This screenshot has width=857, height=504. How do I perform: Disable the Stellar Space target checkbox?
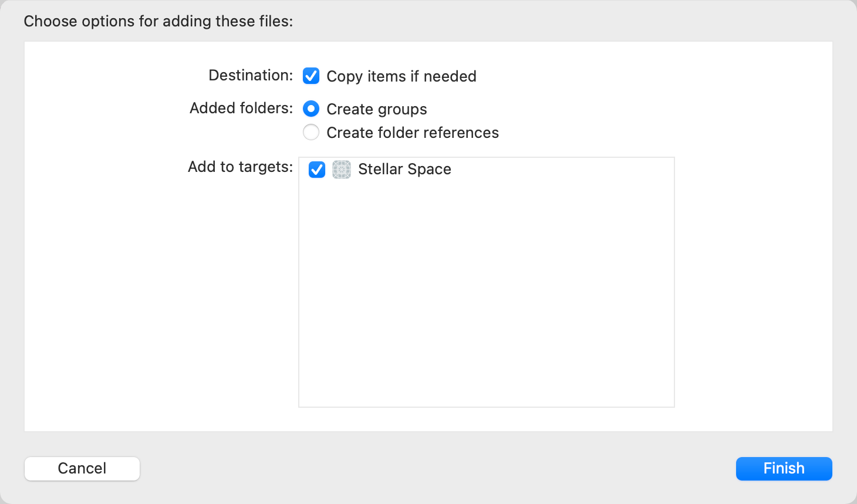pyautogui.click(x=316, y=170)
